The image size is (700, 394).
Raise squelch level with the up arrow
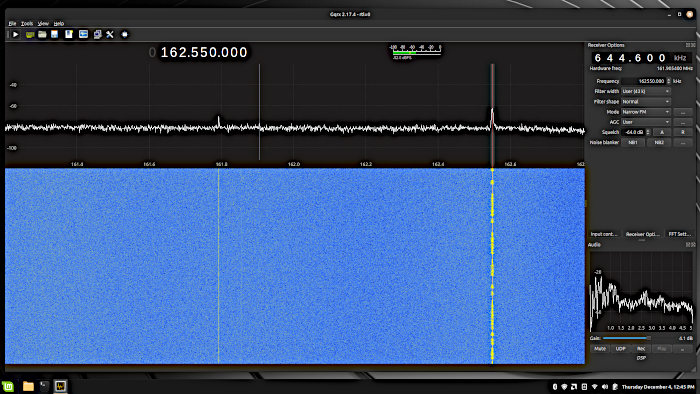[648, 130]
